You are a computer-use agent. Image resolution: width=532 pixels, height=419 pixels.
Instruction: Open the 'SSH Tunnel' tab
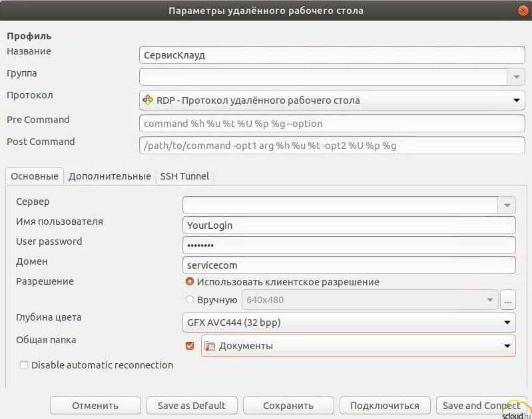pos(184,176)
